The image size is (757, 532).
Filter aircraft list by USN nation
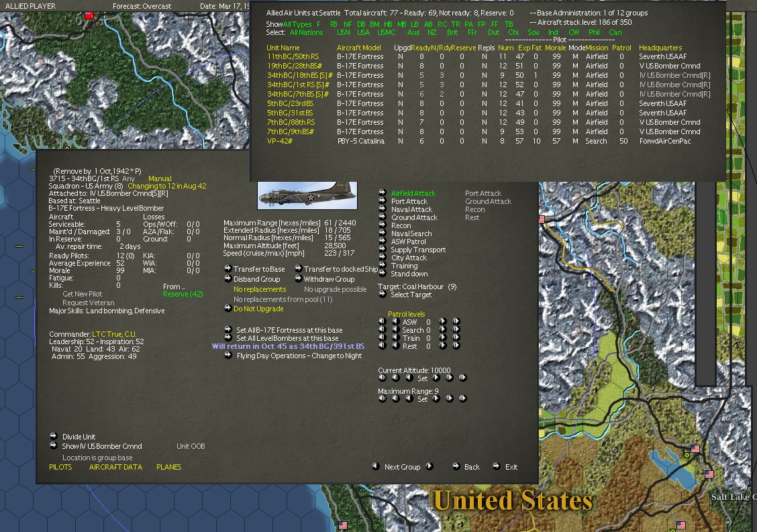343,32
